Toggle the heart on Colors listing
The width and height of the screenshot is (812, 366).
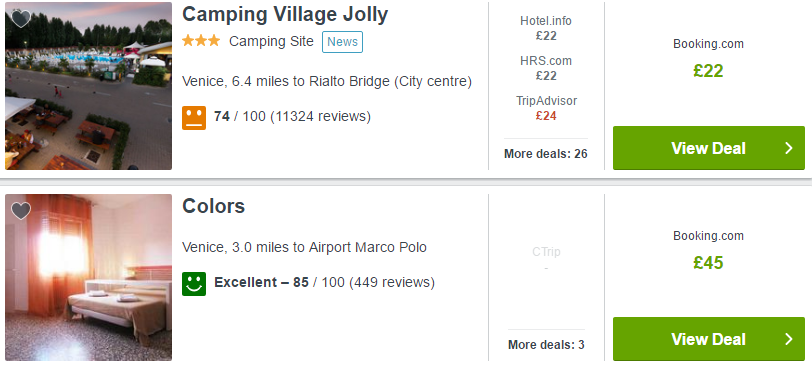[x=21, y=211]
